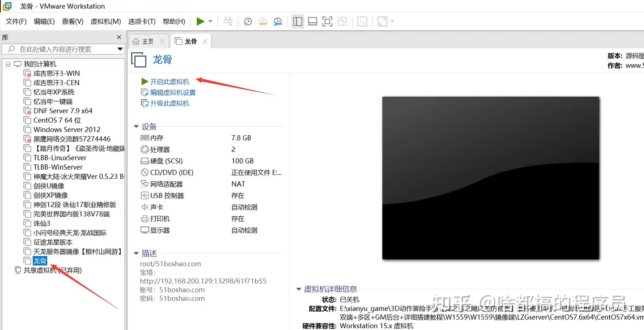The height and width of the screenshot is (330, 644).
Task: Toggle the thumbnail bar view icon
Action: (x=313, y=21)
